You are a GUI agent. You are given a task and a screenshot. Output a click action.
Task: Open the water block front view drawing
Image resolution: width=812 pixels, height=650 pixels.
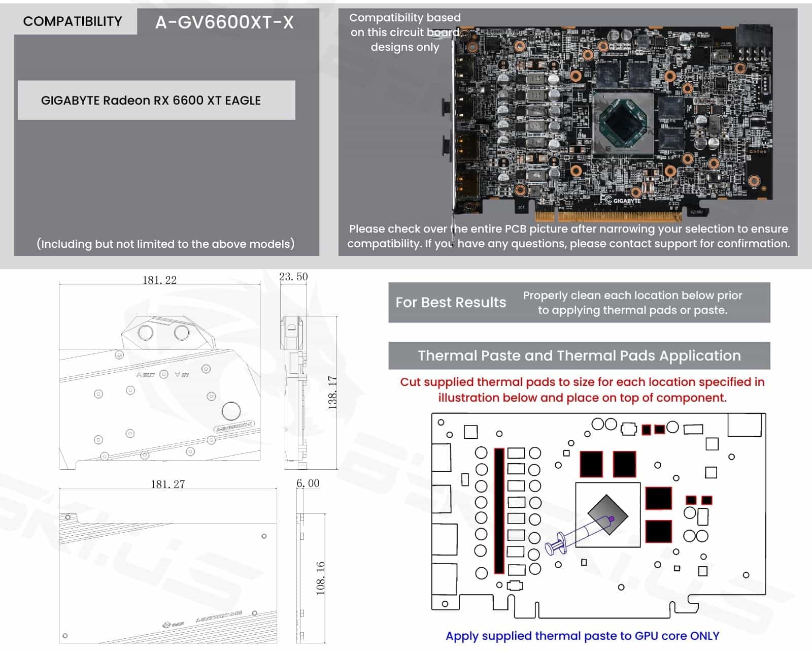pos(160,392)
